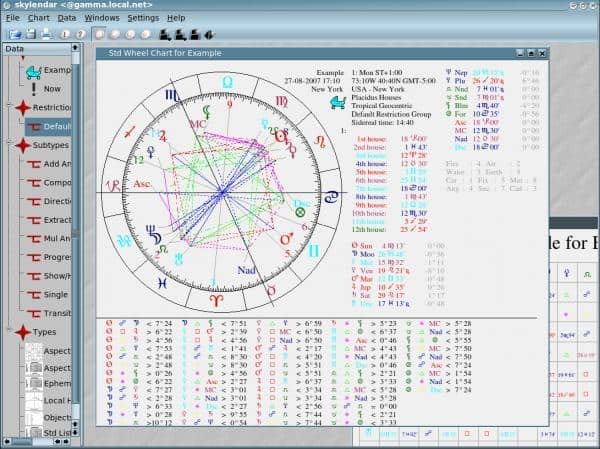Screen dimensions: 600x449
Task: Select the Direction subtype entry
Action: pos(49,201)
